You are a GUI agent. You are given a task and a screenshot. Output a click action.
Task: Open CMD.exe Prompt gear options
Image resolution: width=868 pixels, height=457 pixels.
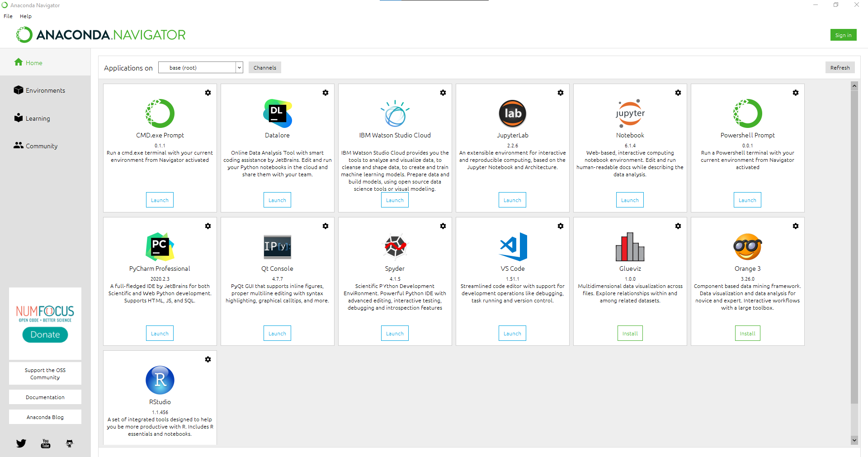(208, 93)
